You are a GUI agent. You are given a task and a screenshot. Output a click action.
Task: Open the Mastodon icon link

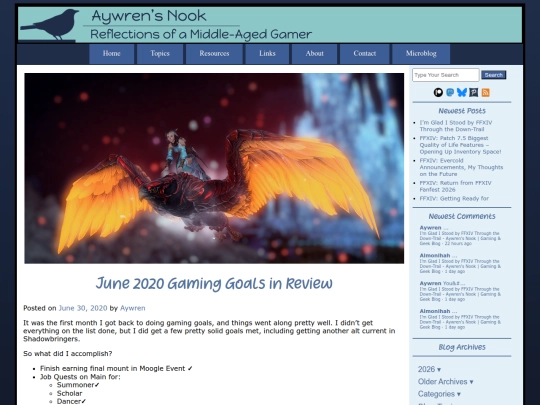click(x=450, y=92)
